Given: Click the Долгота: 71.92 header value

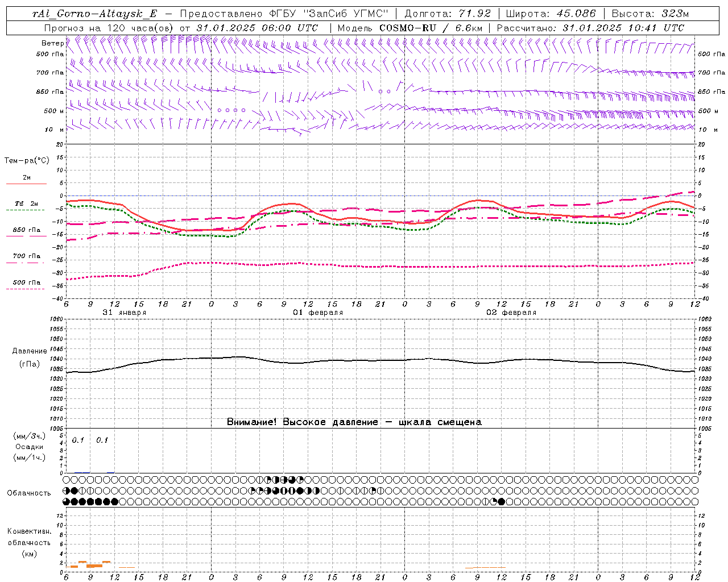Looking at the screenshot, I should 447,14.
